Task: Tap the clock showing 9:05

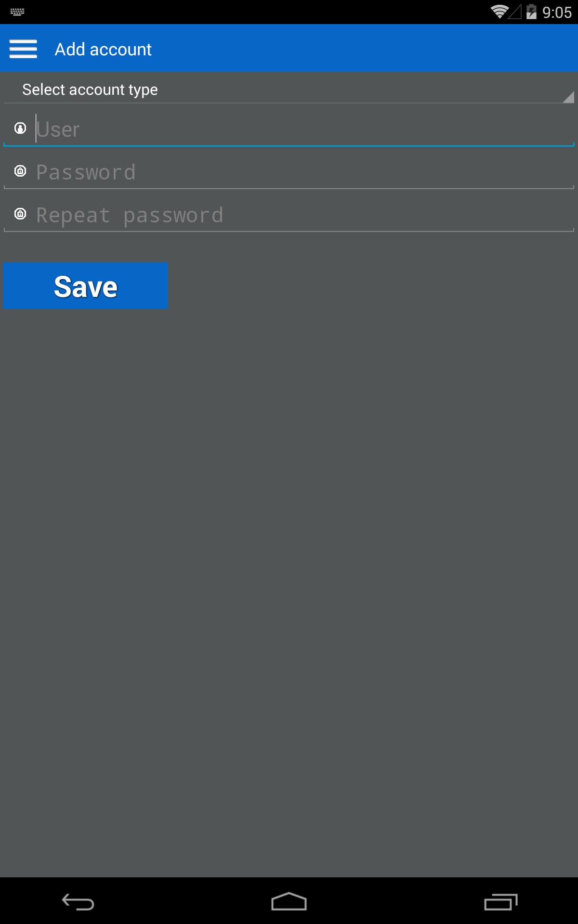Action: 557,12
